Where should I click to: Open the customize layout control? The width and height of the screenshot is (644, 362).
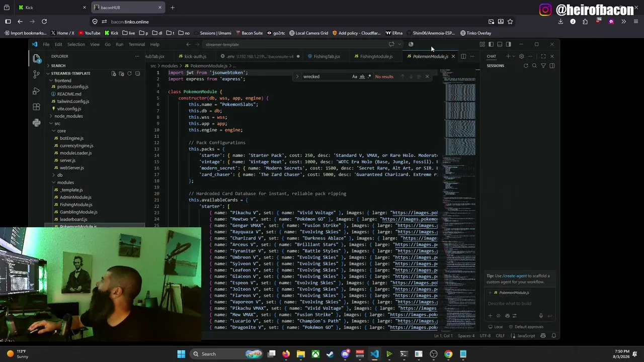[482, 44]
